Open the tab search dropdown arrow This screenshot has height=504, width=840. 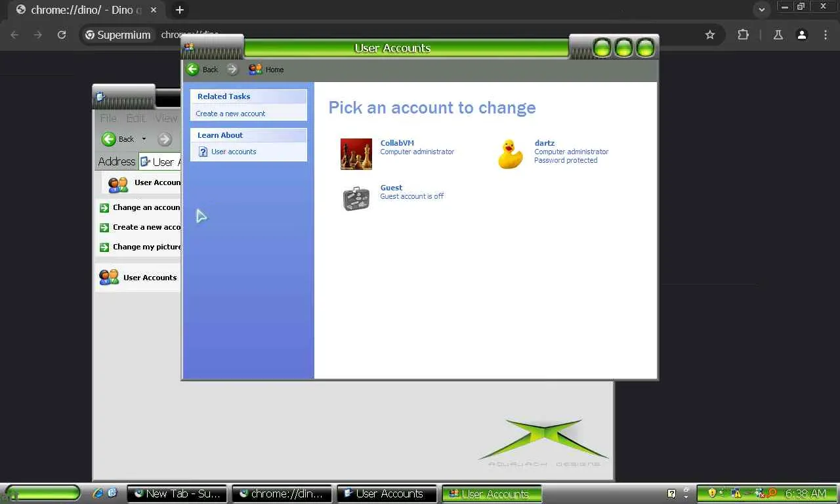tap(761, 10)
